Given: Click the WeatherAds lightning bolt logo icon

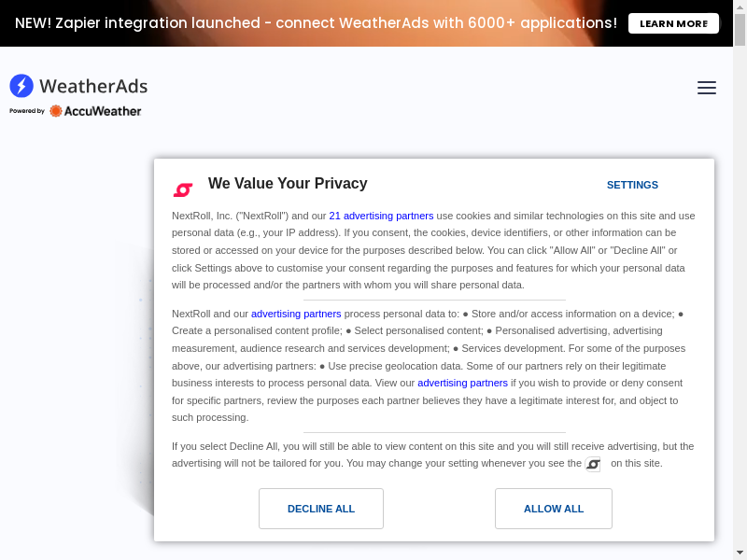Looking at the screenshot, I should 21,86.
